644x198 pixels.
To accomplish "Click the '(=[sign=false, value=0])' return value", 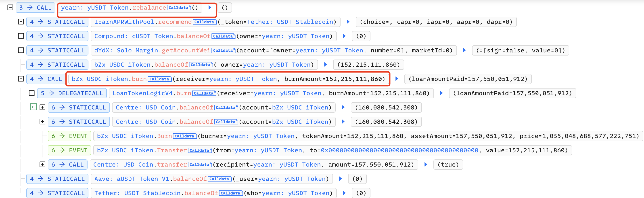I will coord(521,50).
